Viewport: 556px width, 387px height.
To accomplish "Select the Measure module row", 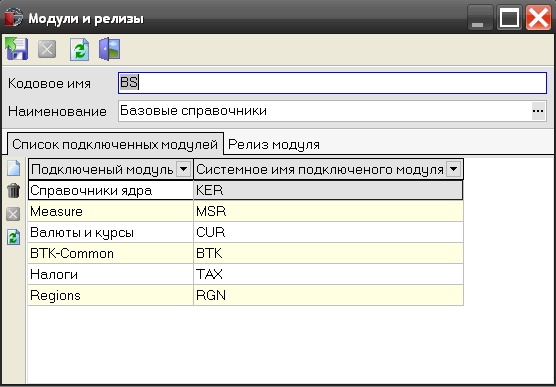I will pos(245,211).
